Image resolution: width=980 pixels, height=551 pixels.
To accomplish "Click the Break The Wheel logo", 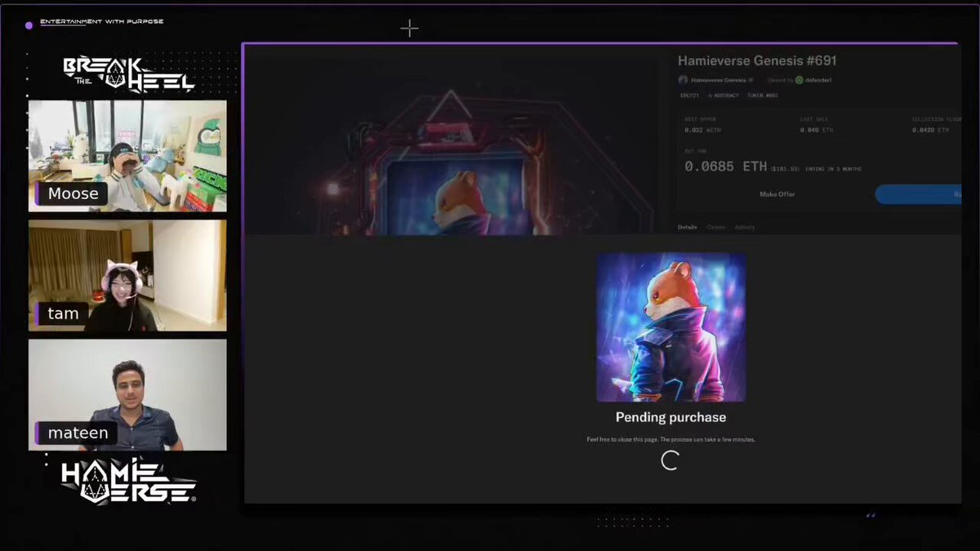I will [x=128, y=75].
